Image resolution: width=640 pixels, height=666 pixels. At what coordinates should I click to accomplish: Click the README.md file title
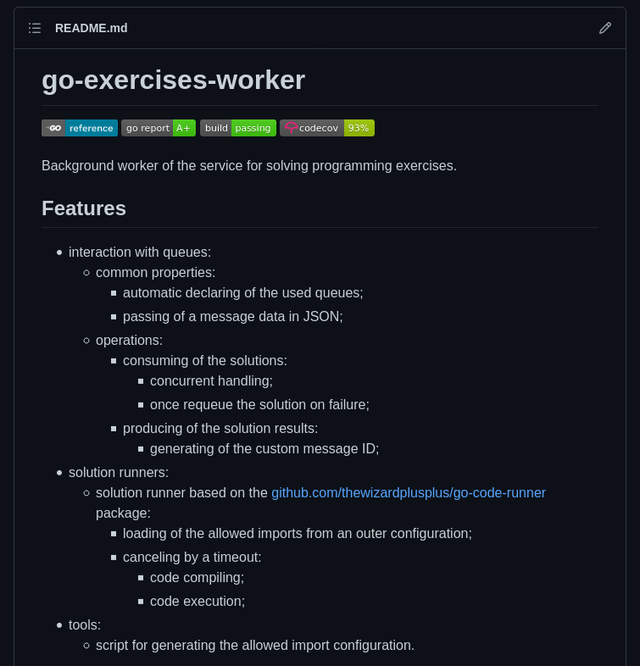coord(91,28)
